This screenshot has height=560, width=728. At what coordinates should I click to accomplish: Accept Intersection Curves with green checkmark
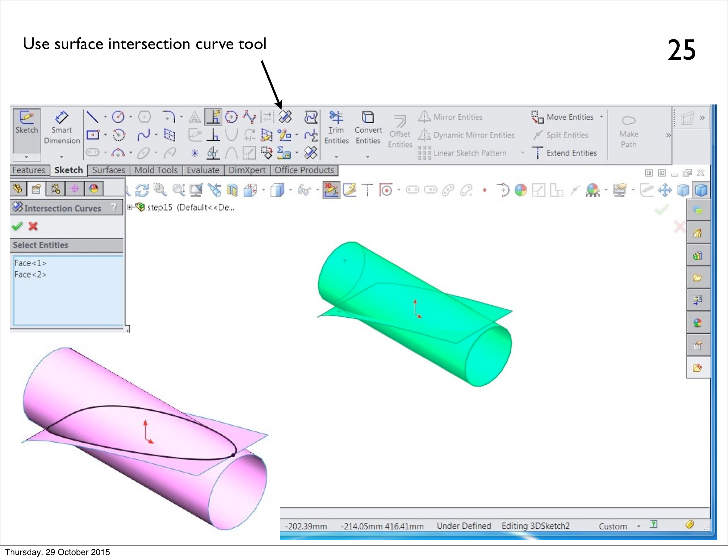[17, 226]
